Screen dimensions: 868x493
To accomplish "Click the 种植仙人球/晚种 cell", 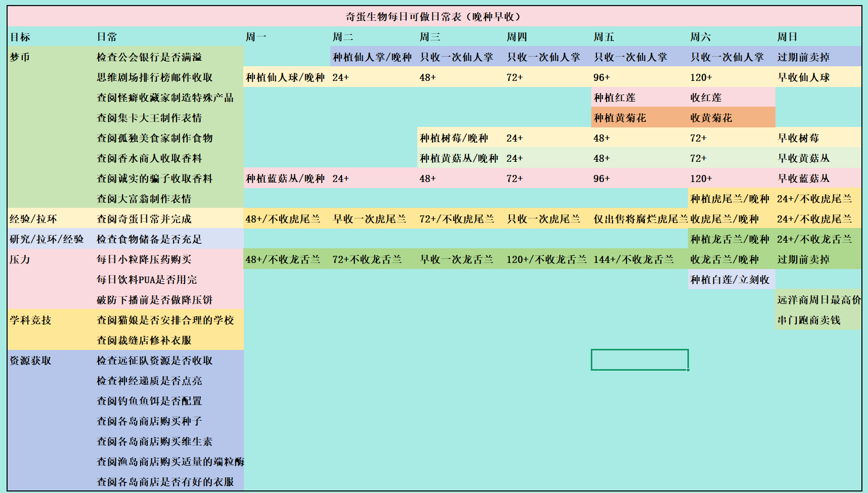I will 286,77.
